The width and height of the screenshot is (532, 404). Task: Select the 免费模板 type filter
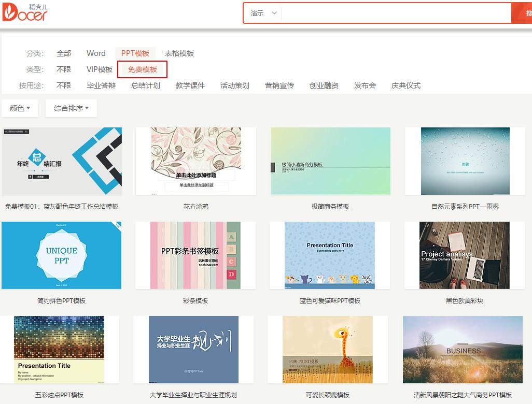point(142,69)
